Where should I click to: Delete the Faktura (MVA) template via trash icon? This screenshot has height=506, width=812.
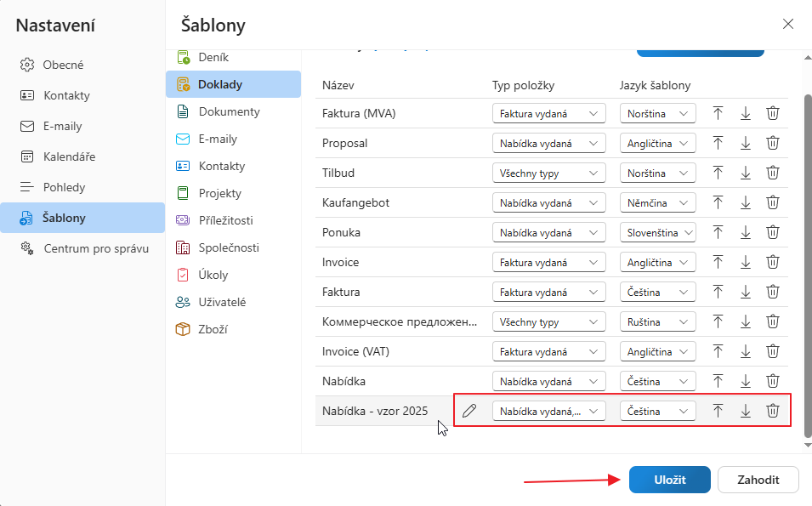(x=772, y=113)
